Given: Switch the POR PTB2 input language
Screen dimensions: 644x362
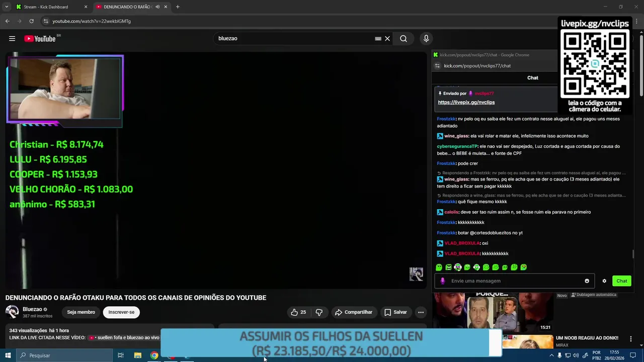Looking at the screenshot, I should click(x=597, y=355).
